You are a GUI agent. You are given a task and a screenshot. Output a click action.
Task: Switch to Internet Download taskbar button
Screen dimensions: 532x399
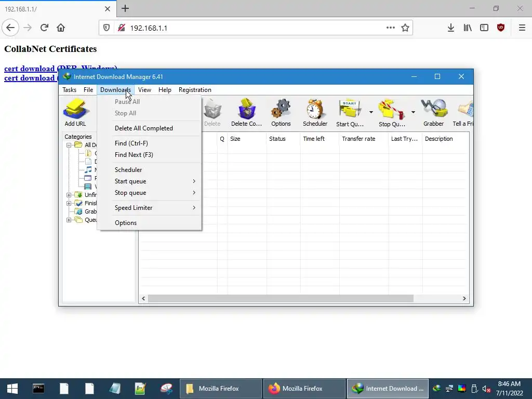(388, 389)
